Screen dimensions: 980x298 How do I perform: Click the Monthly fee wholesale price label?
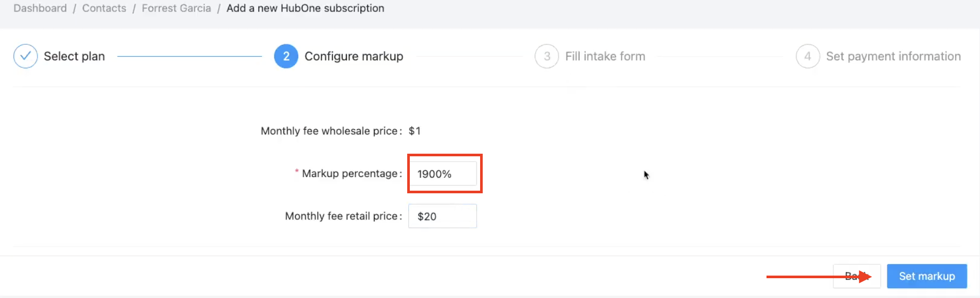[329, 131]
